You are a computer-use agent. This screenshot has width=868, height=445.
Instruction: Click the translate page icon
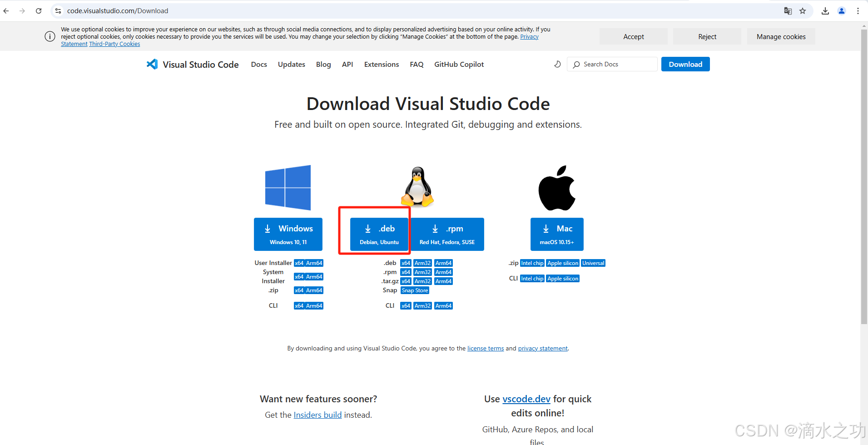tap(788, 11)
